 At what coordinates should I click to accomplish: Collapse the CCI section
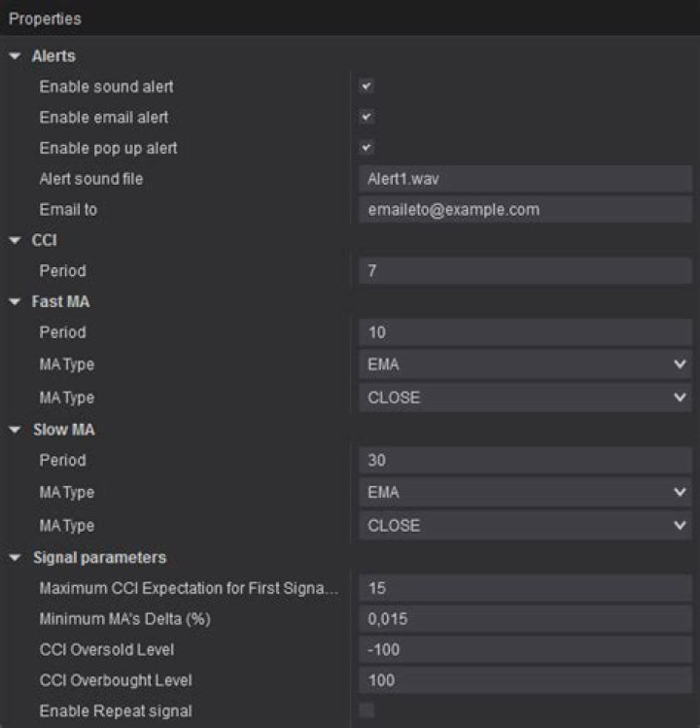(x=15, y=240)
